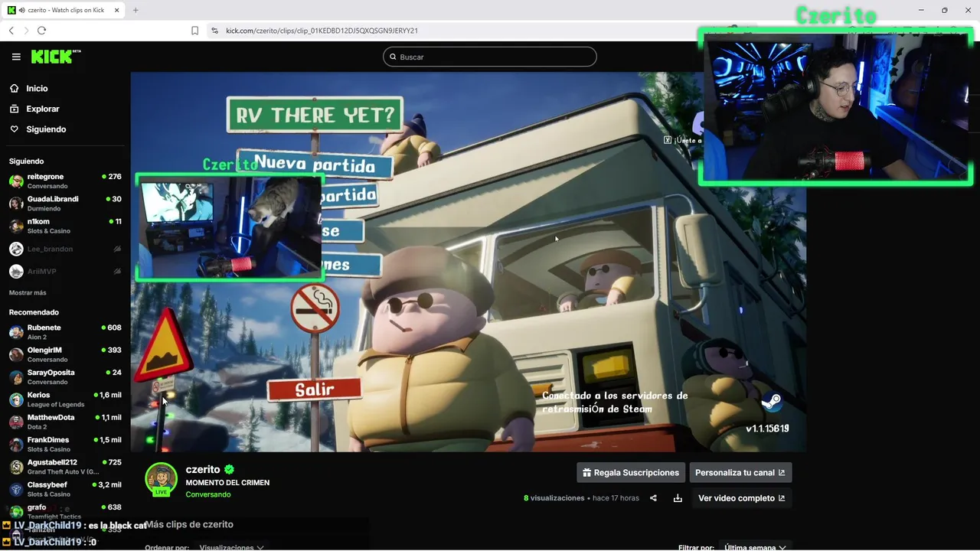980x551 pixels.
Task: Click 'hace 17 horas' timestamp
Action: 616,498
